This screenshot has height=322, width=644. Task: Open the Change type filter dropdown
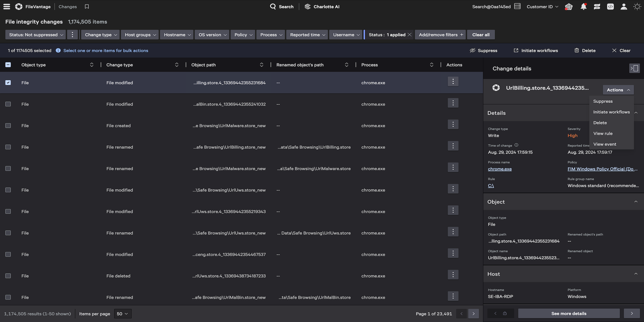[100, 34]
